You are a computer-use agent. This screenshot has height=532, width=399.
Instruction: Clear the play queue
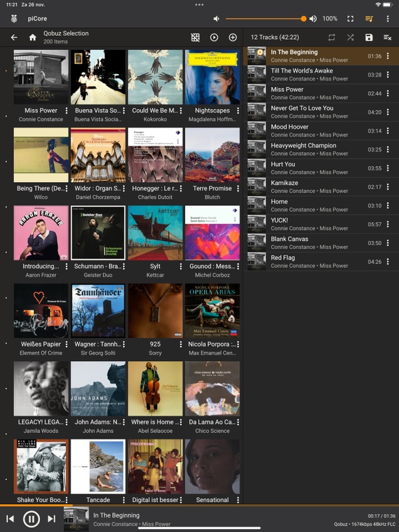[388, 37]
